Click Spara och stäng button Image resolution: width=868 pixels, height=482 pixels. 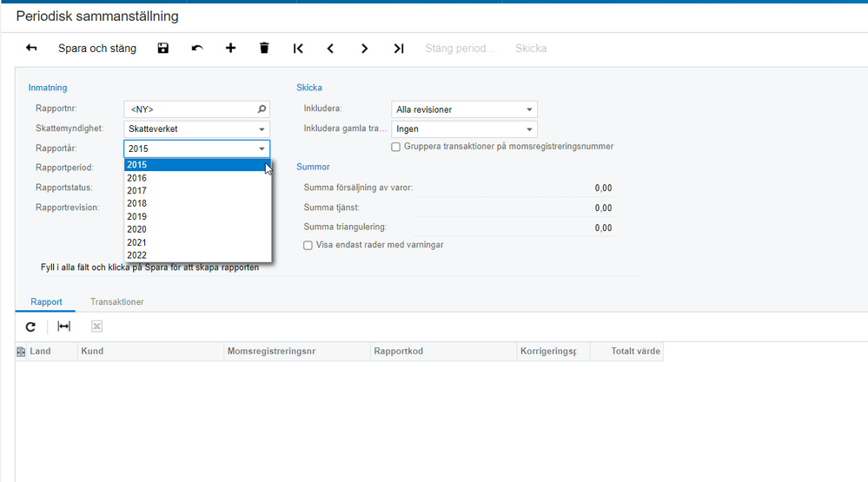click(96, 48)
